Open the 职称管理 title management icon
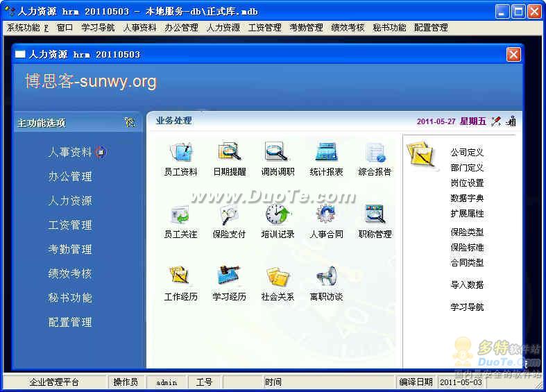The image size is (546, 392). (x=375, y=214)
